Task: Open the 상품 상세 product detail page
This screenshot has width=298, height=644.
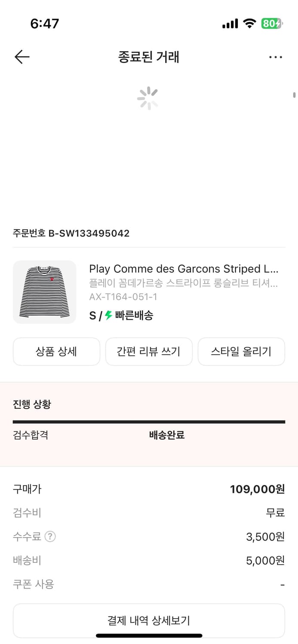Action: (x=56, y=351)
